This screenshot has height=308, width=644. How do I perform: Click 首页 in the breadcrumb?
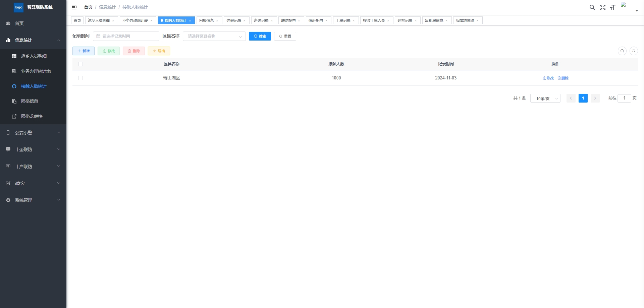coord(88,7)
